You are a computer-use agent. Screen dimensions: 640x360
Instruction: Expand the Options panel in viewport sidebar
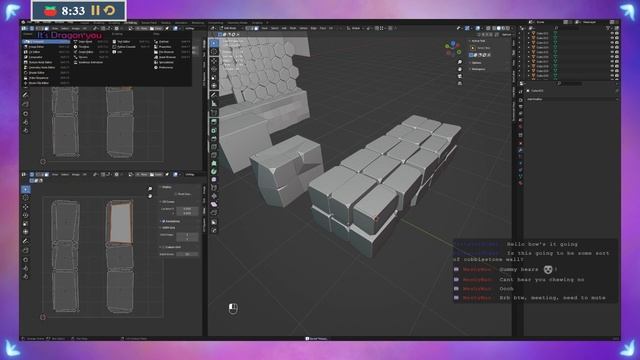click(x=476, y=63)
